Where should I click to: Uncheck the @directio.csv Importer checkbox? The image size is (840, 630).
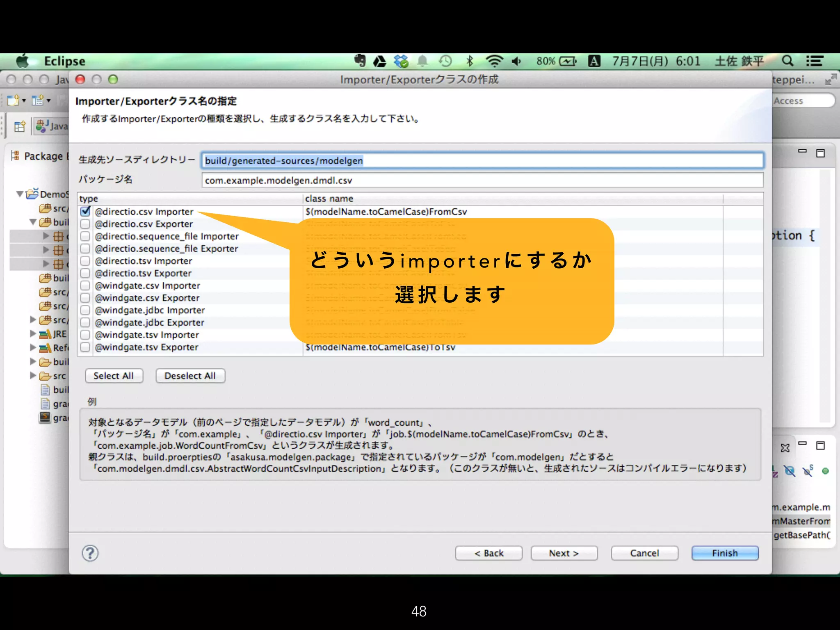pyautogui.click(x=85, y=212)
